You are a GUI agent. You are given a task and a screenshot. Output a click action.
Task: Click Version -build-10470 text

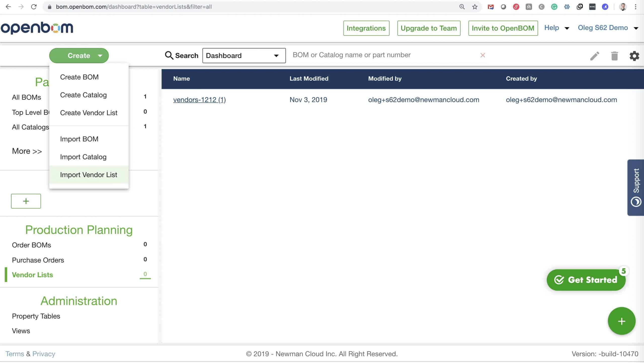[605, 354]
